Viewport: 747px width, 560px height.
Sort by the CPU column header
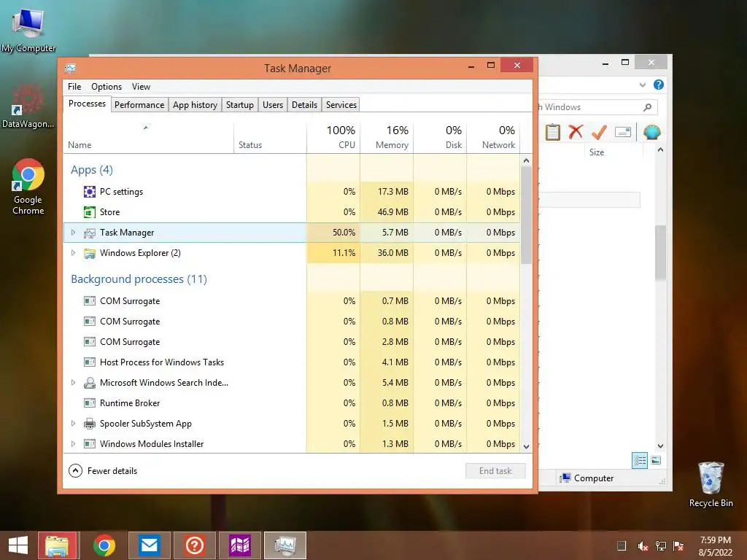333,138
